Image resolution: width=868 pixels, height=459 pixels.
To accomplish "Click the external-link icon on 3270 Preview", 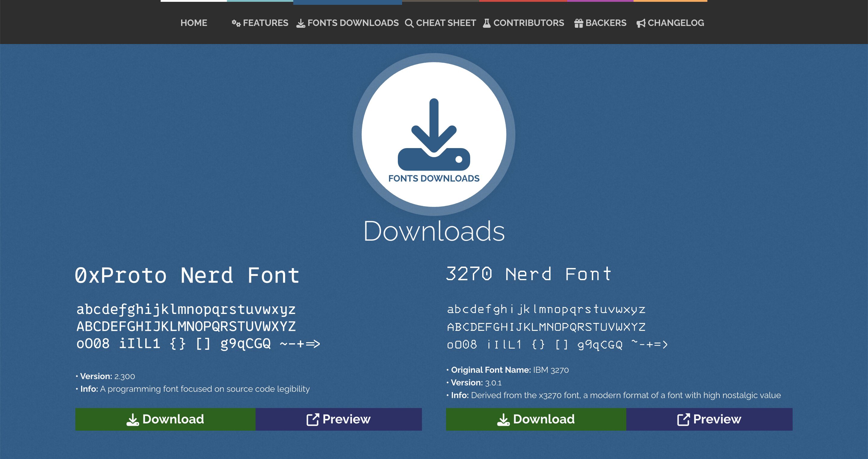I will point(683,419).
